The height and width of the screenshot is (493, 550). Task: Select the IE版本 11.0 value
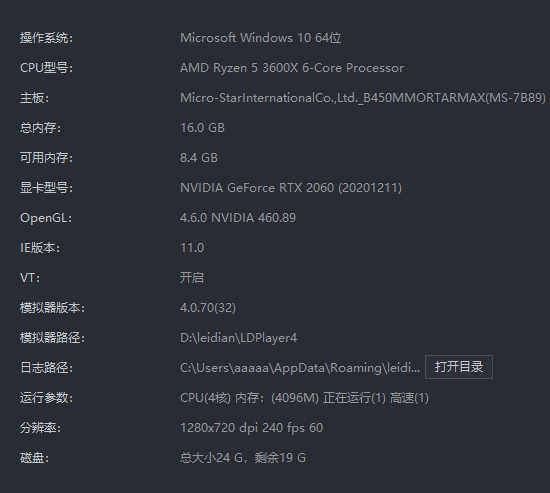pos(192,248)
